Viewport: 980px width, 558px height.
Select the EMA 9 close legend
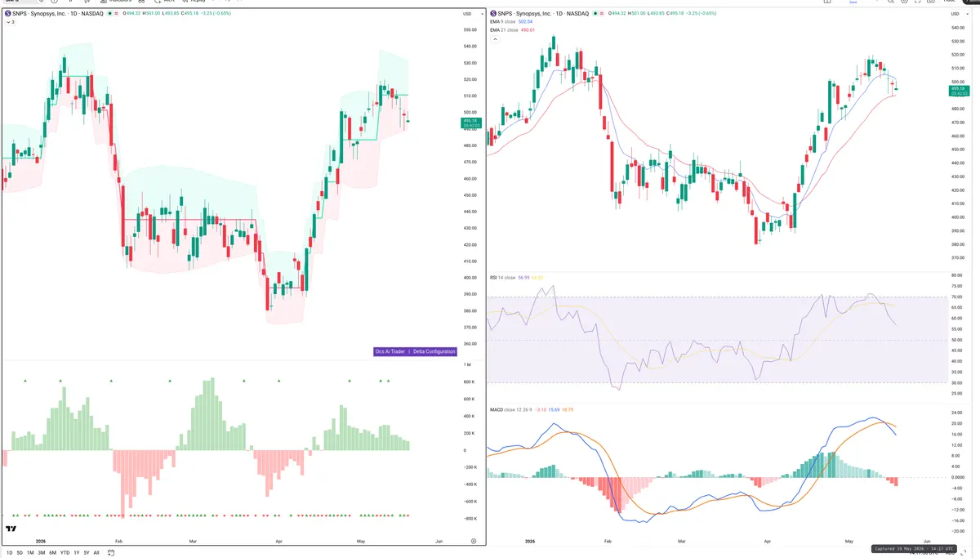[x=502, y=22]
